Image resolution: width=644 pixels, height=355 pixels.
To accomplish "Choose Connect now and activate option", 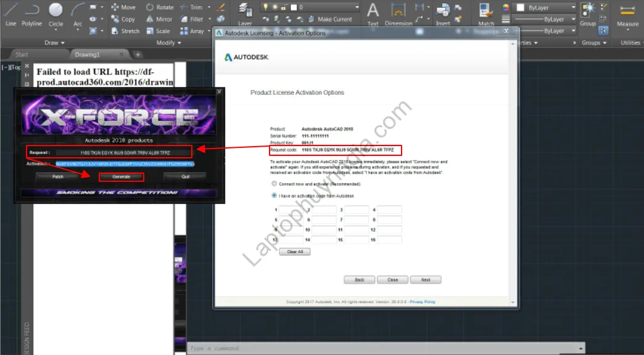I will [273, 183].
